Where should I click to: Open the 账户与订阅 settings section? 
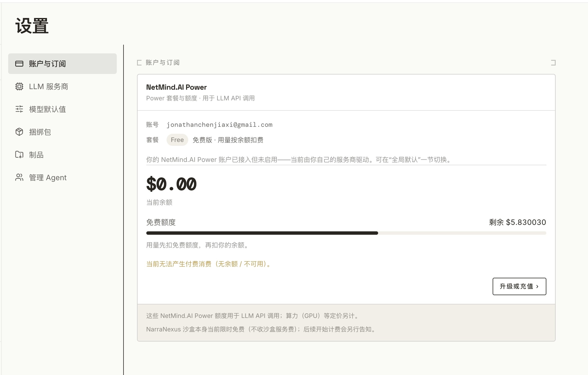(62, 64)
